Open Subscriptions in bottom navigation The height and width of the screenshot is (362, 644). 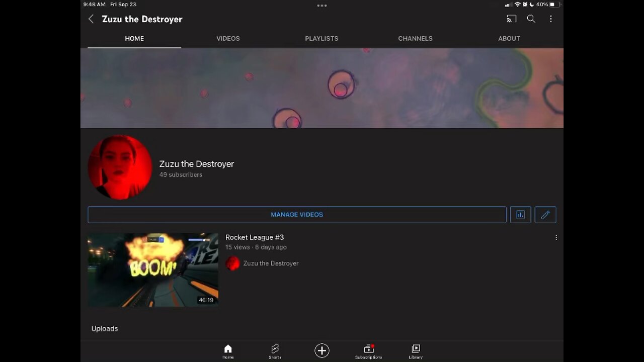368,351
